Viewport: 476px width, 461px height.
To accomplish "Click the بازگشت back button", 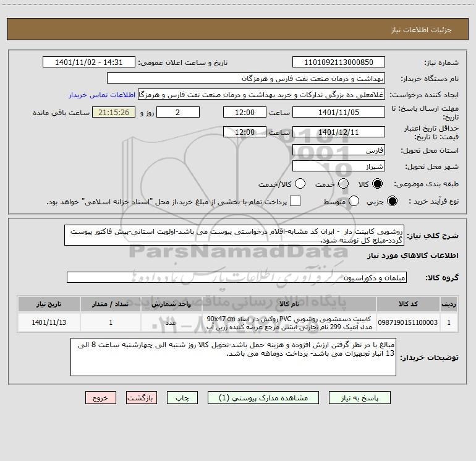I will 142,398.
